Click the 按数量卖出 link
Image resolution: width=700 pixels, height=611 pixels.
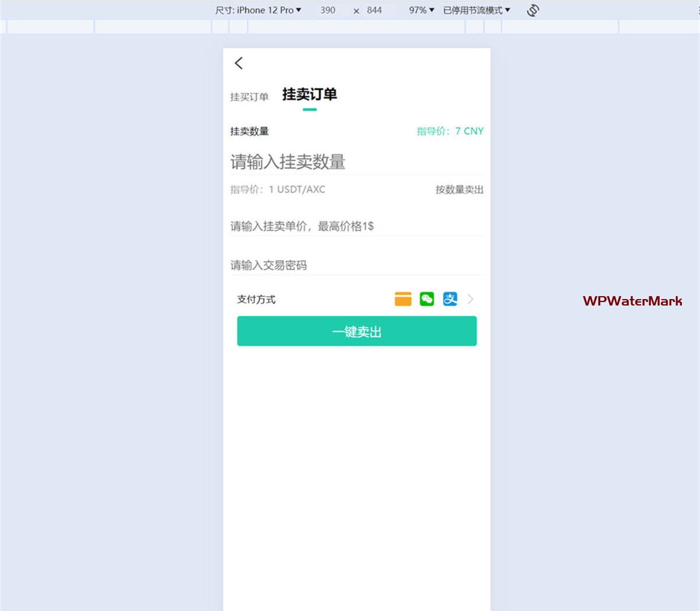[x=459, y=189]
